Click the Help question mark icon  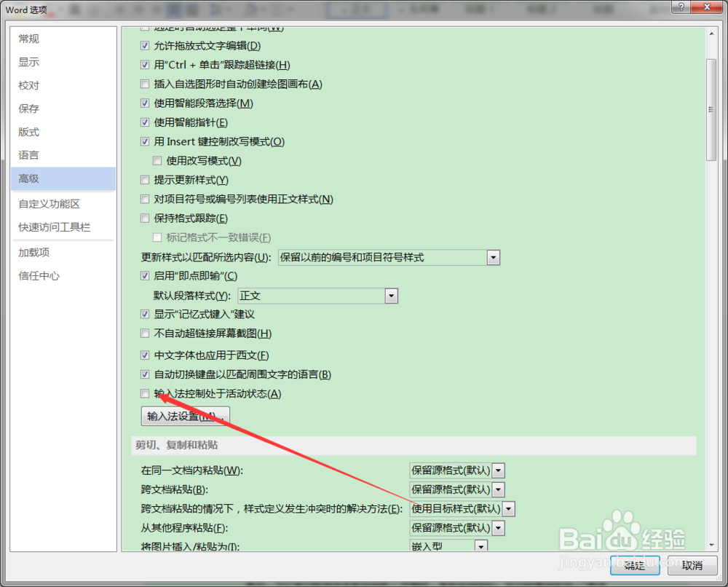683,7
